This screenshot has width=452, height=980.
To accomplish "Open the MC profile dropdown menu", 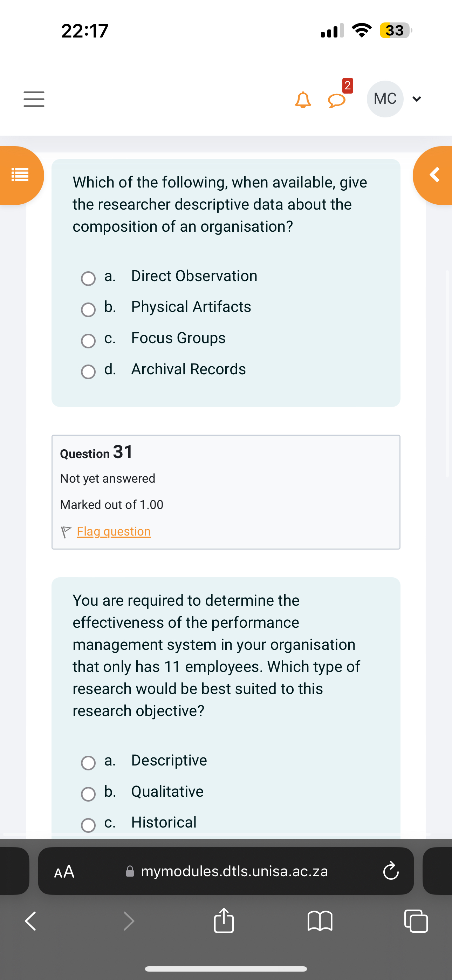I will pyautogui.click(x=416, y=99).
